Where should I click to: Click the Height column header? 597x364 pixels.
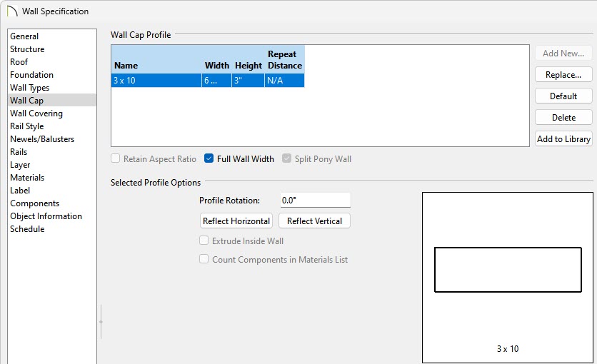(x=249, y=60)
